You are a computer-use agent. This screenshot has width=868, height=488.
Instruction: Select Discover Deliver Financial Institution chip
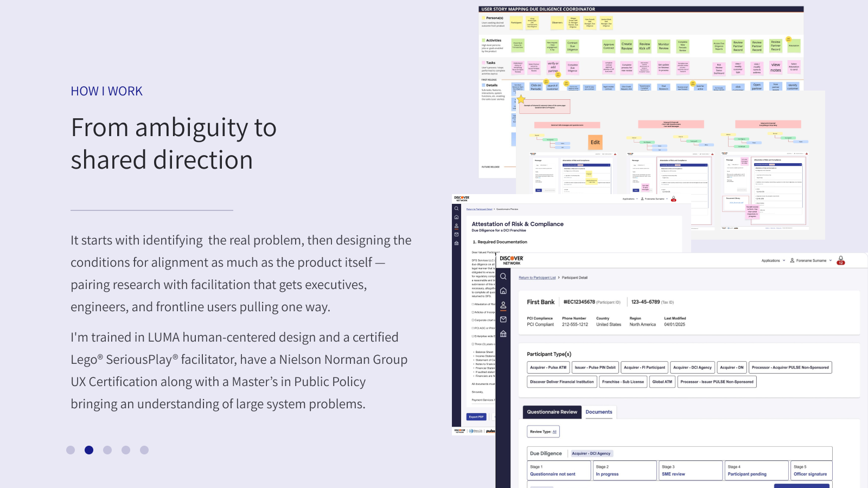(x=562, y=382)
